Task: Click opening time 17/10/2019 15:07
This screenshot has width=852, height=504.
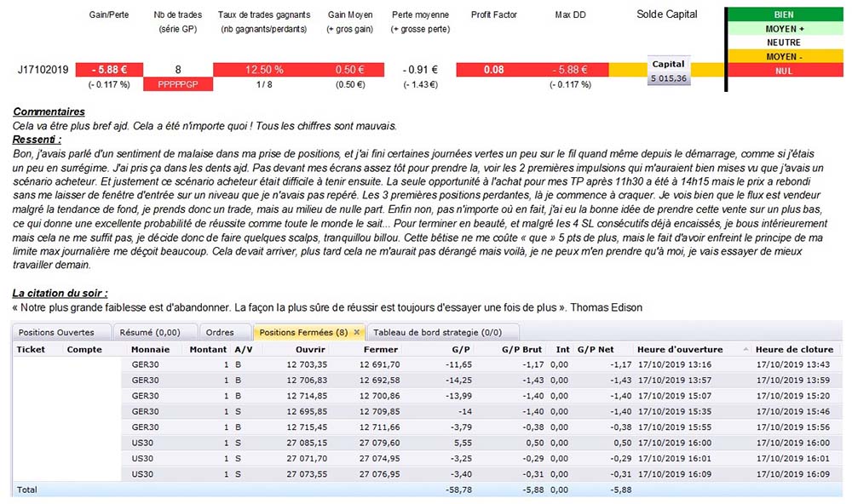Action: (674, 396)
